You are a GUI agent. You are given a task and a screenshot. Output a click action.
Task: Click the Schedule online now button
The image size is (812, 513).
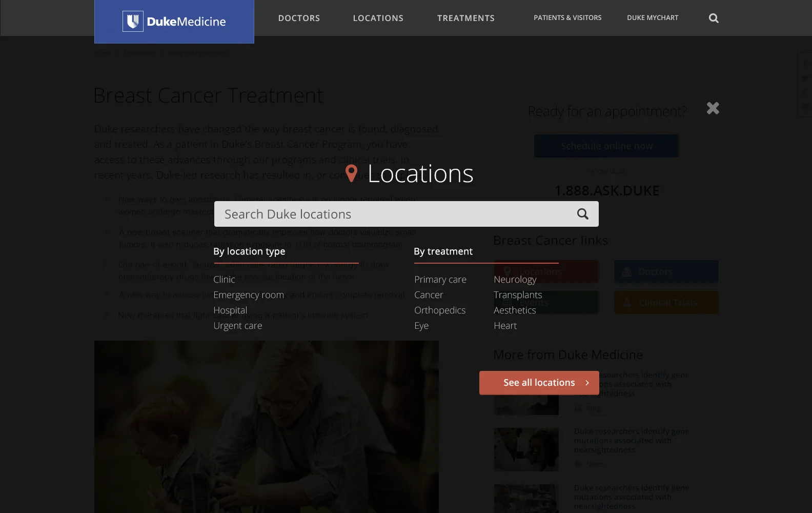pyautogui.click(x=606, y=146)
